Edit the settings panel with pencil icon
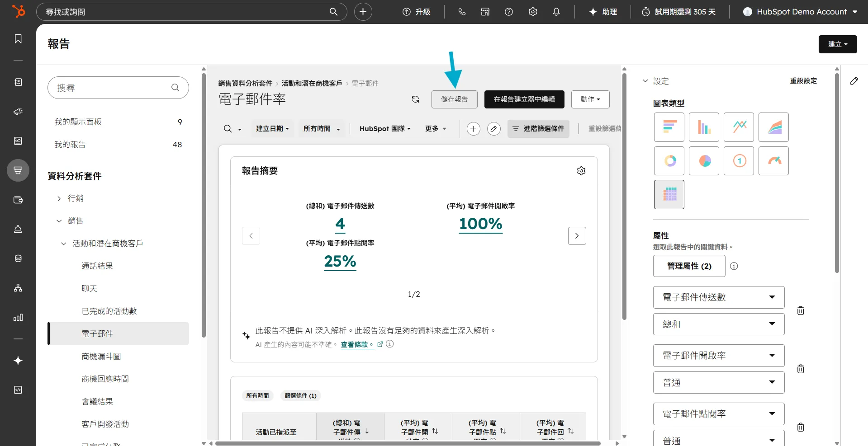The image size is (868, 446). 854,81
